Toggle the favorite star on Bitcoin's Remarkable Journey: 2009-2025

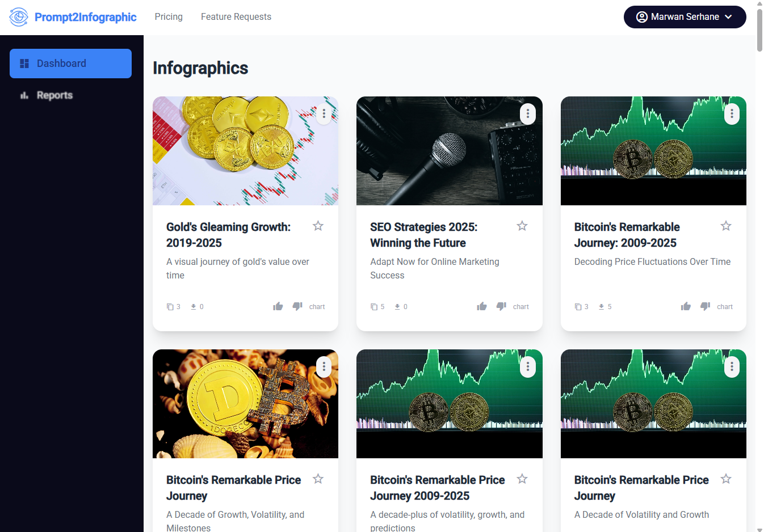pos(725,226)
